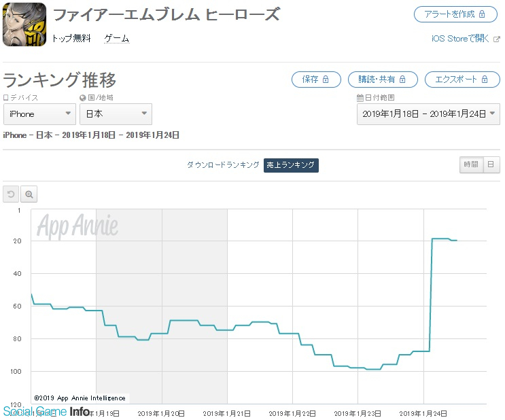
Task: Open the ゲーム category link
Action: 117,39
